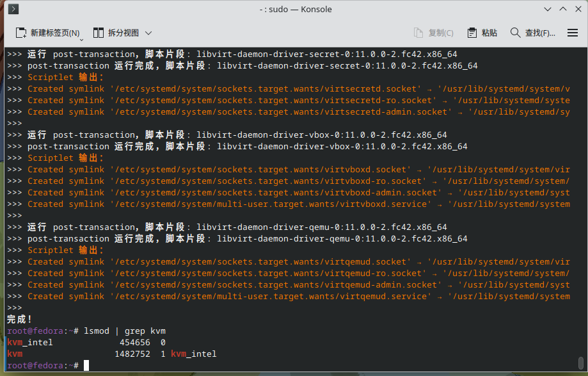588x376 pixels.
Task: Maximize the Konsole window
Action: tap(563, 9)
